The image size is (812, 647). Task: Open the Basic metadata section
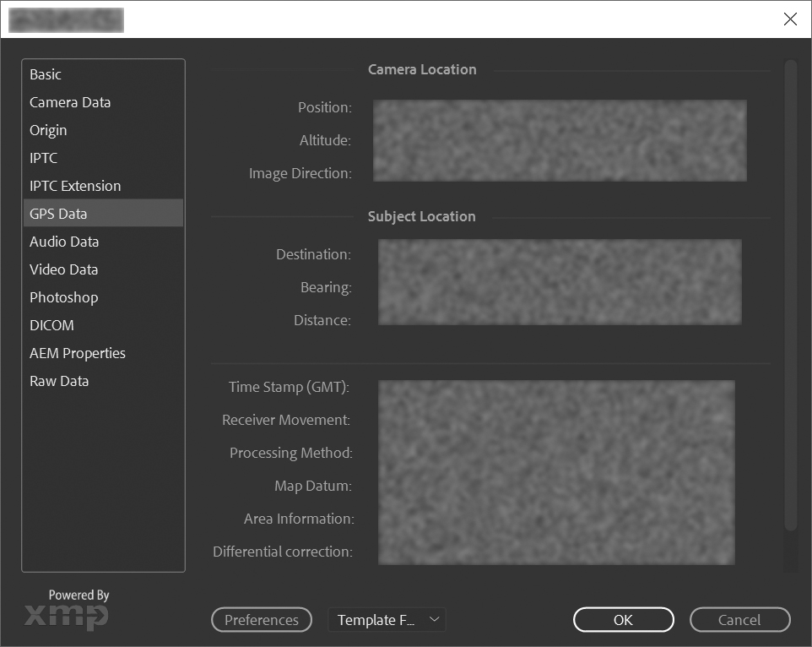[46, 74]
